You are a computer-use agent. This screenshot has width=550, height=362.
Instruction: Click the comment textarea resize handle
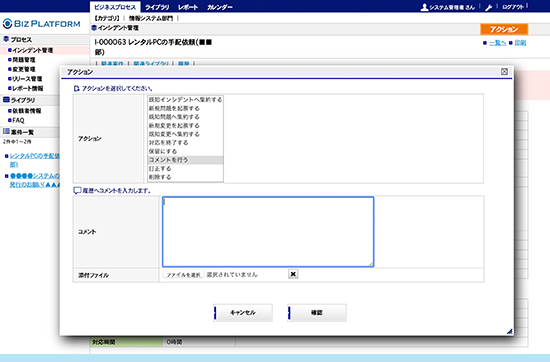pyautogui.click(x=371, y=264)
